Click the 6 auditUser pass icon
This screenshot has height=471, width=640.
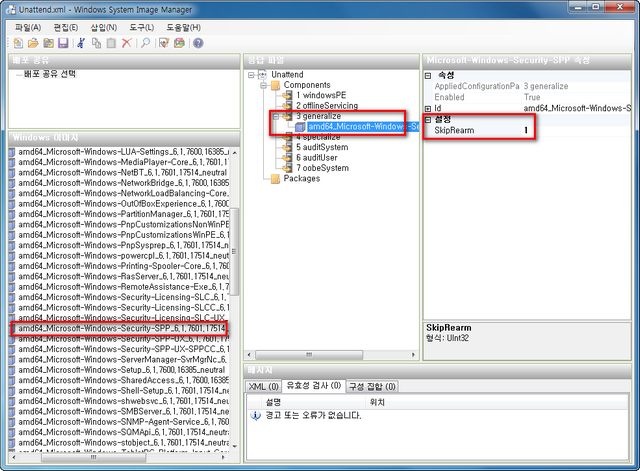click(288, 158)
